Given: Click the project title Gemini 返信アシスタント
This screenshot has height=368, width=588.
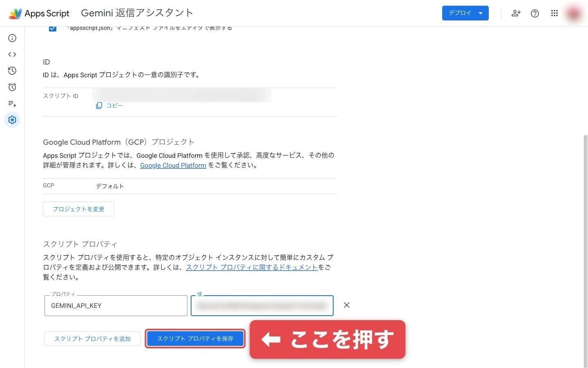Looking at the screenshot, I should coord(137,13).
